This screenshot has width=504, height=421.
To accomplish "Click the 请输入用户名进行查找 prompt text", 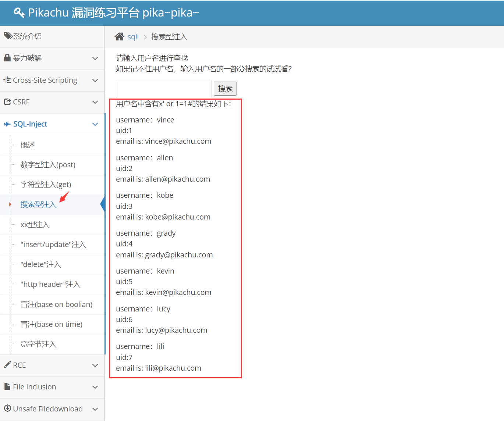I will [152, 58].
